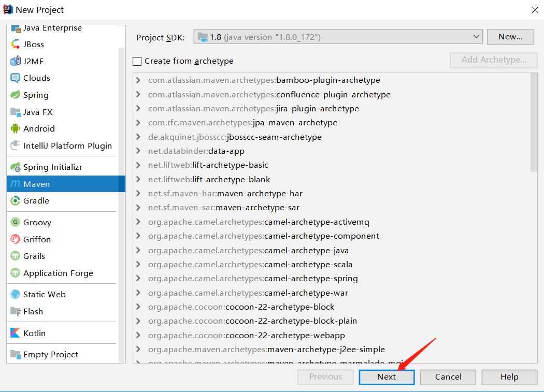Click the Next button
The height and width of the screenshot is (392, 544).
click(386, 377)
